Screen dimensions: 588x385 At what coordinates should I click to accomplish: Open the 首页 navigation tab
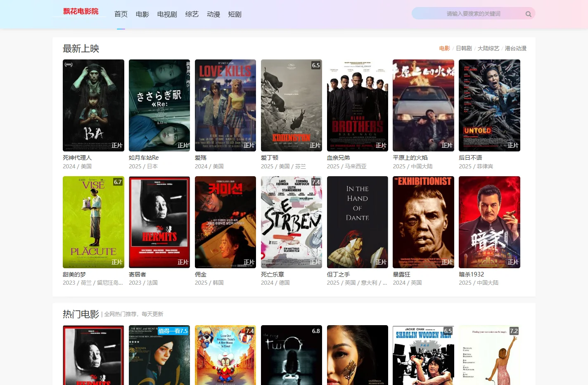click(x=121, y=14)
